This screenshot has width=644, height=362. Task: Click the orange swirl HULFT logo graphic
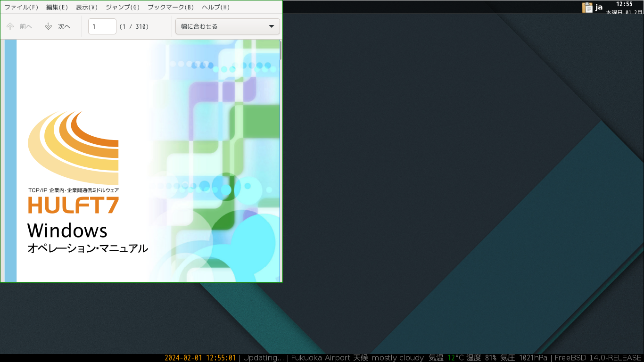click(x=73, y=148)
